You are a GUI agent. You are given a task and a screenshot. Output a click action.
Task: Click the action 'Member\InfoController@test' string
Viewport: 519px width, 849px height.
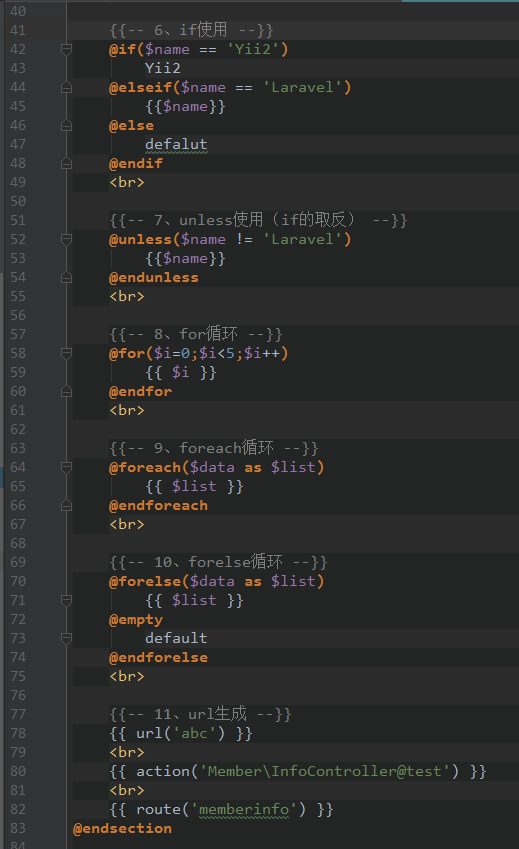click(x=325, y=771)
